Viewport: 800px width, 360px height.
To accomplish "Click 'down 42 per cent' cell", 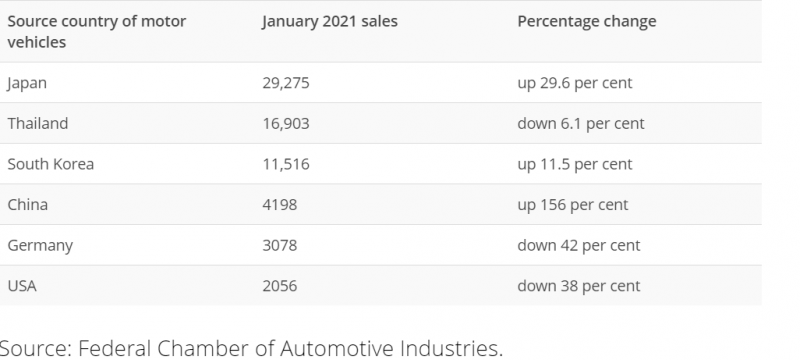I will pyautogui.click(x=579, y=246).
